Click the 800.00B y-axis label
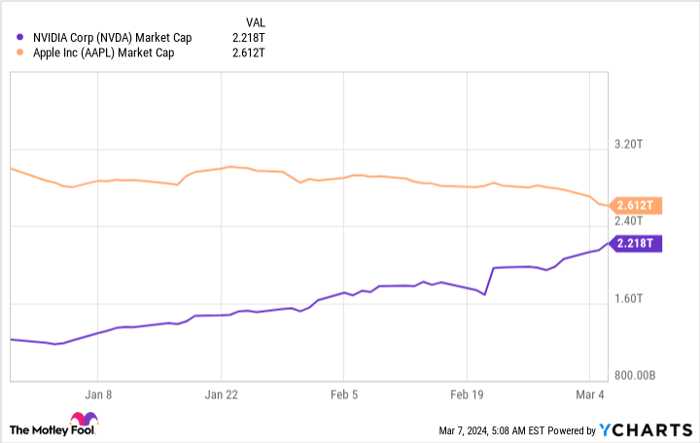 (x=633, y=375)
